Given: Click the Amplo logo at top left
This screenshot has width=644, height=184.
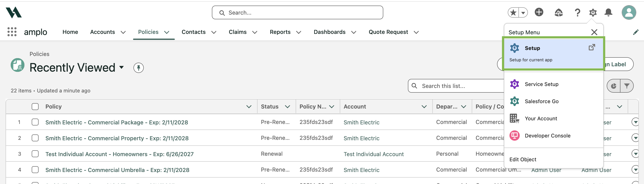Looking at the screenshot, I should [14, 12].
